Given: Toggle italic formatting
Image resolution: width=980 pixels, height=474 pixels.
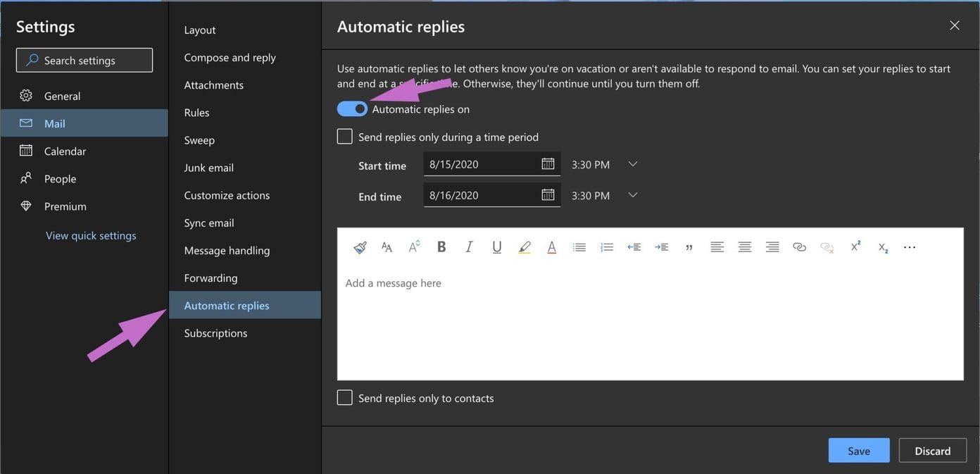Looking at the screenshot, I should [469, 247].
